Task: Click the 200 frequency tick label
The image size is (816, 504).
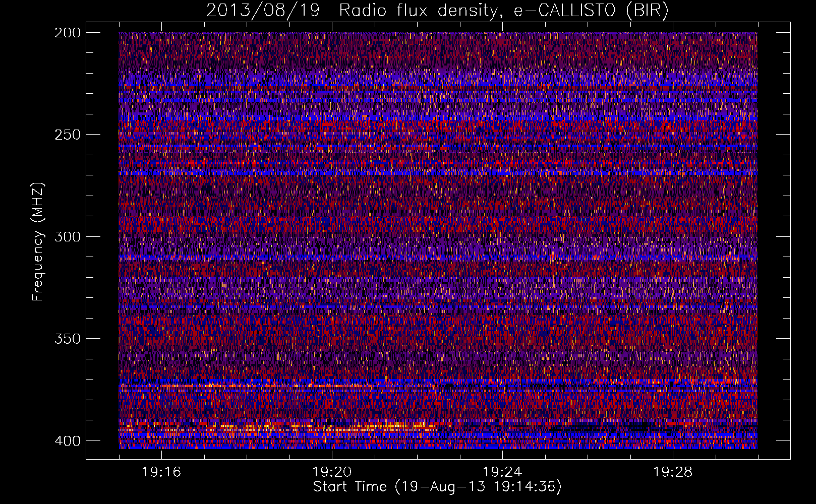Action: pos(67,32)
